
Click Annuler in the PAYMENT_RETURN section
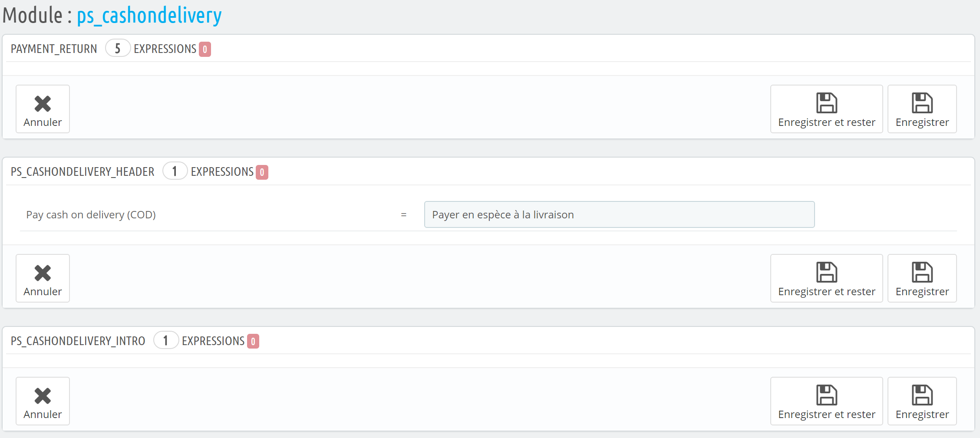pyautogui.click(x=43, y=109)
